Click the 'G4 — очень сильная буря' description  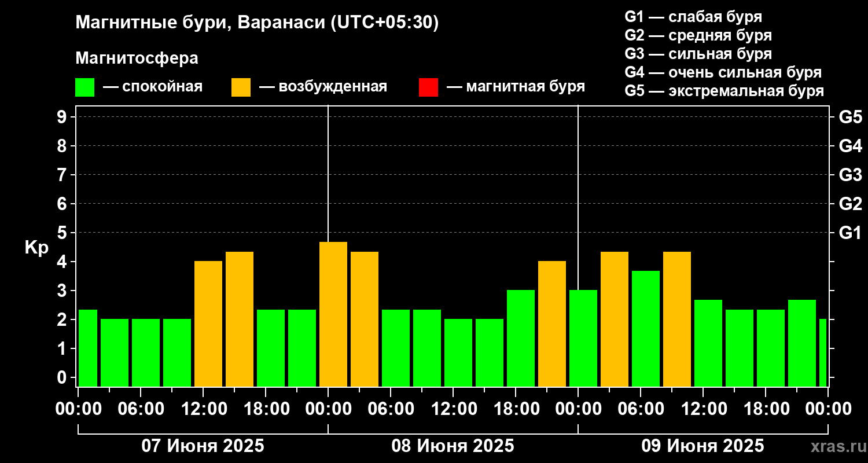723,72
